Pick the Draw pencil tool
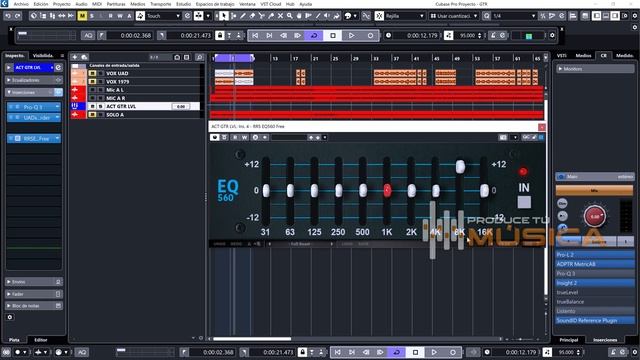 [243, 16]
